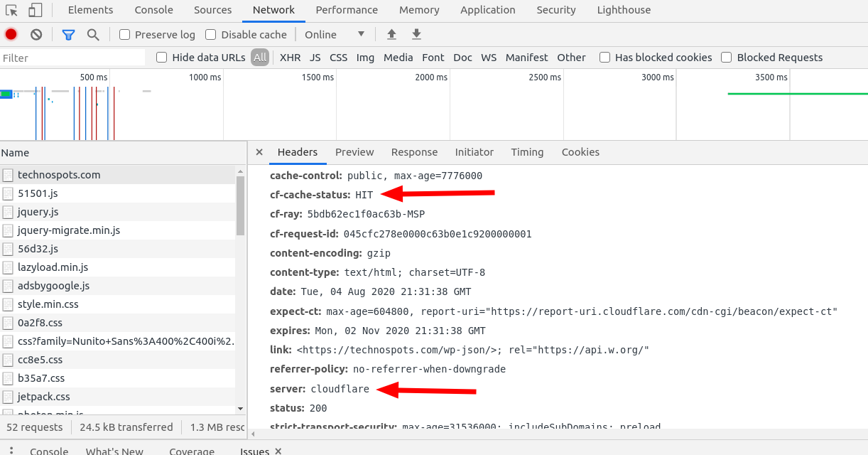
Task: Clear the network log
Action: 36,34
